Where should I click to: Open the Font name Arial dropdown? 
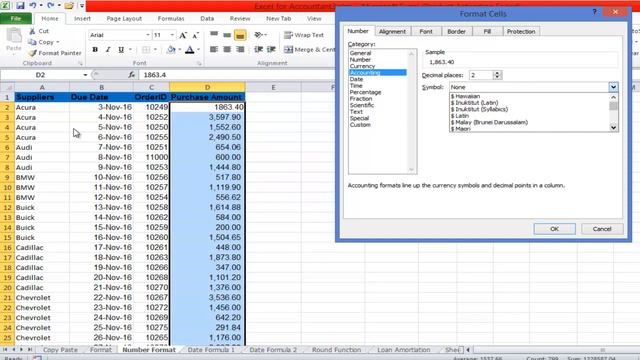click(148, 35)
